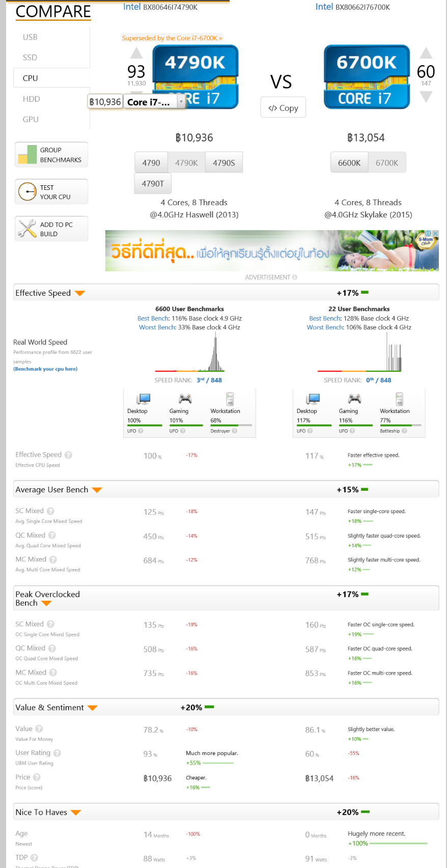Open help icon beside Desktop UFO rating, 4790K

pyautogui.click(x=141, y=431)
